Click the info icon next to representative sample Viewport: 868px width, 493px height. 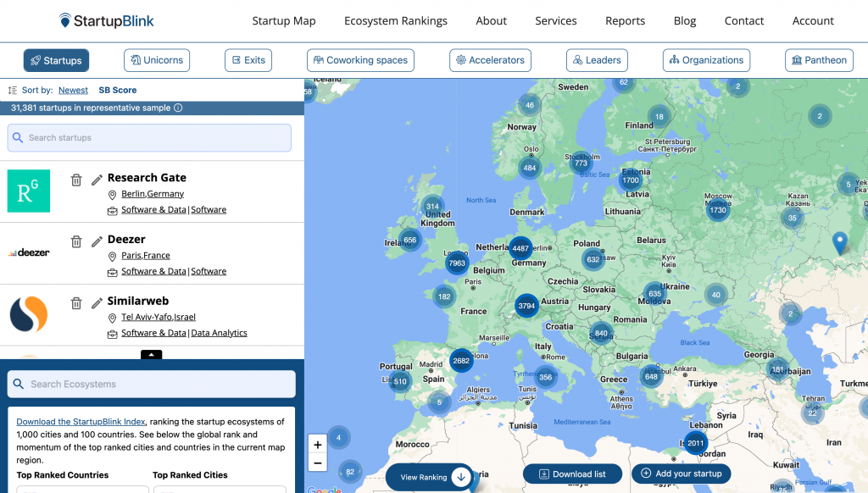[178, 108]
